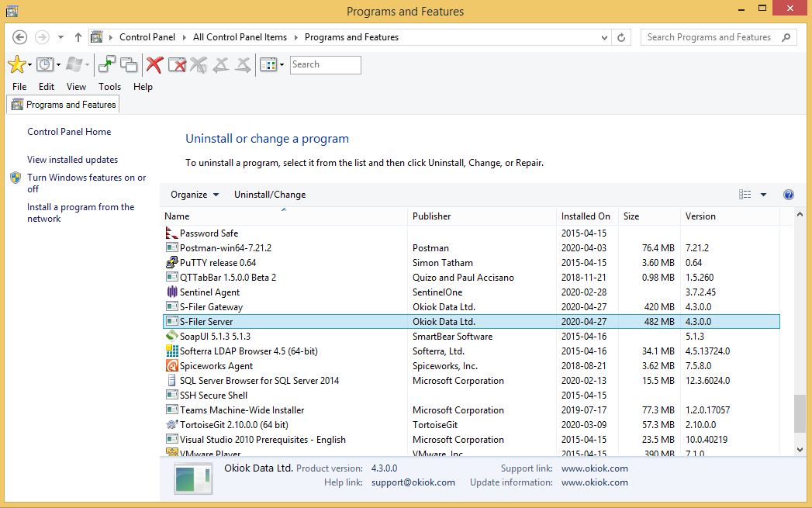Click the scrollbar up arrow in program list
This screenshot has height=508, width=812.
(800, 214)
